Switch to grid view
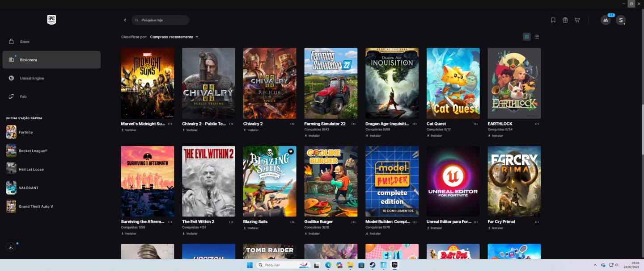 527,37
